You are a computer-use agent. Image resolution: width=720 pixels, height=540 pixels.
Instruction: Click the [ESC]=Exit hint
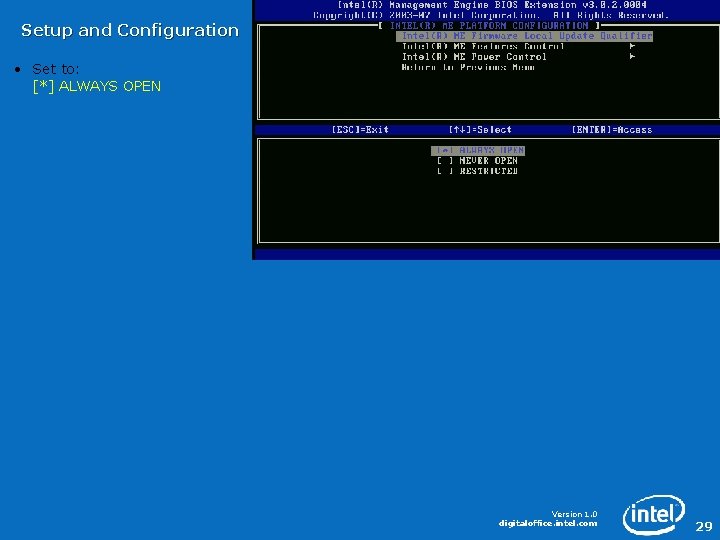point(360,129)
